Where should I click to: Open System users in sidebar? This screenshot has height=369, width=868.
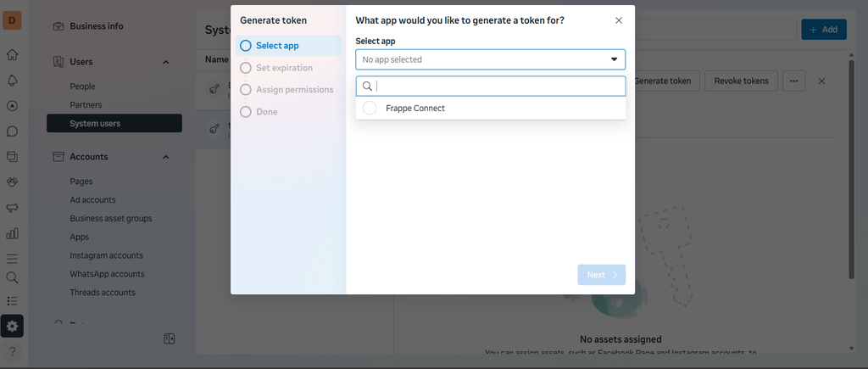pos(114,123)
